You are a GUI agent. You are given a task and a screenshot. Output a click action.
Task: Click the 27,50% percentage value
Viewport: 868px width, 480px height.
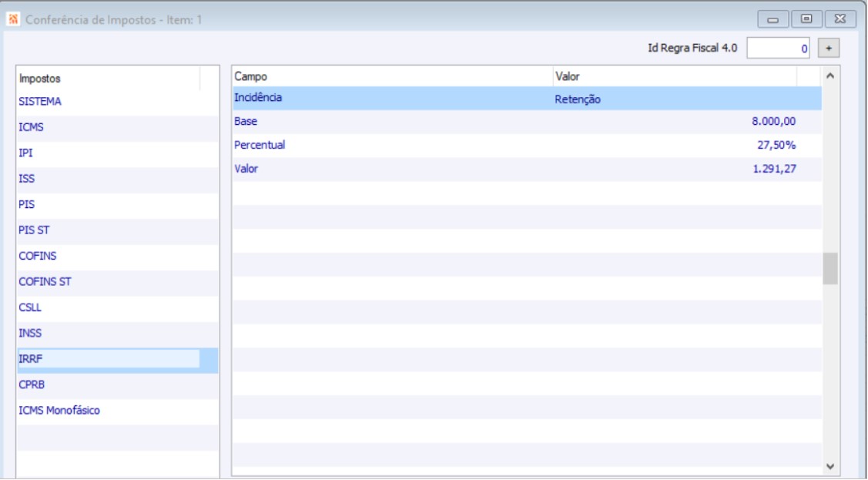click(x=776, y=145)
